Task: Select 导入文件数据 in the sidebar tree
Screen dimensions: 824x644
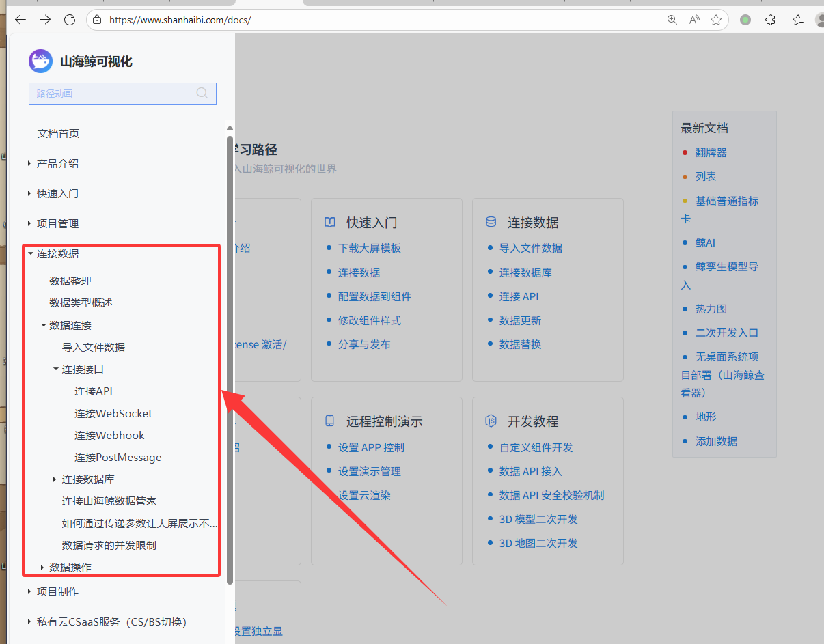Action: (x=94, y=347)
